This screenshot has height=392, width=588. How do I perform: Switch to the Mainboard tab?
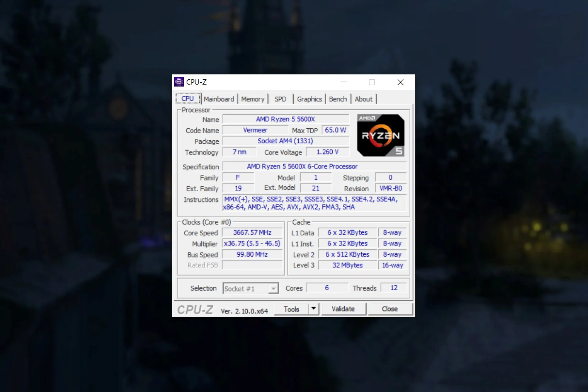(x=219, y=99)
